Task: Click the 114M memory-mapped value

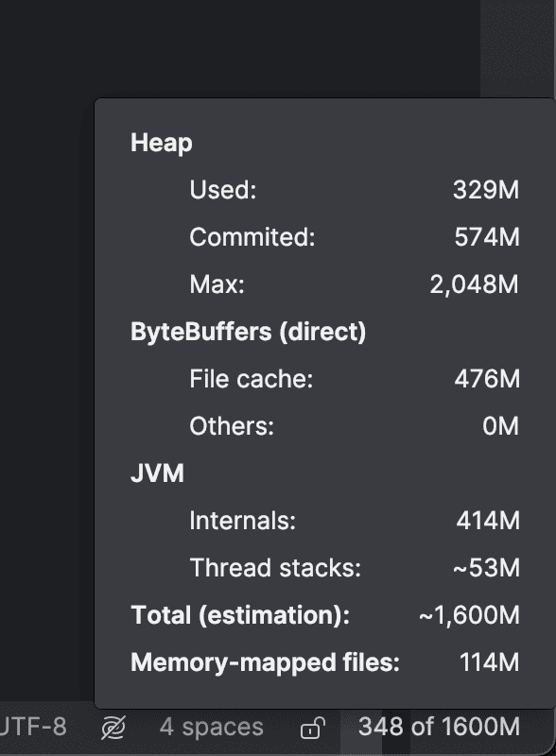Action: 490,662
